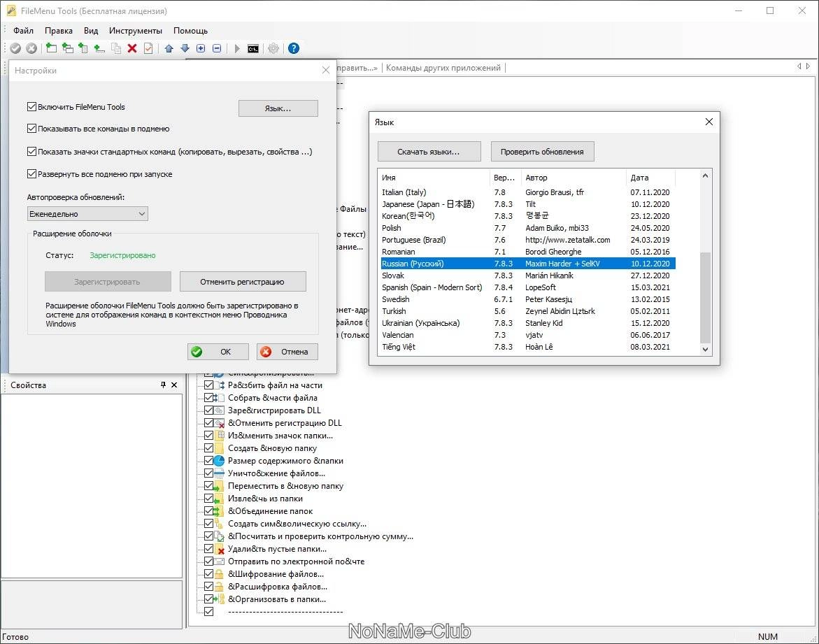The width and height of the screenshot is (819, 644).
Task: Select the Создать сим&волическую ссылку... command row
Action: pyautogui.click(x=297, y=524)
